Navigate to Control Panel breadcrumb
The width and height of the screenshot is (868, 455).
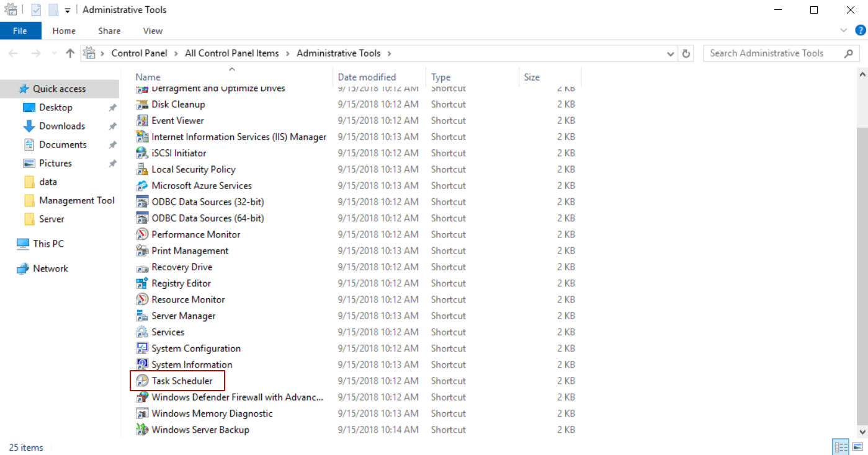pos(139,53)
